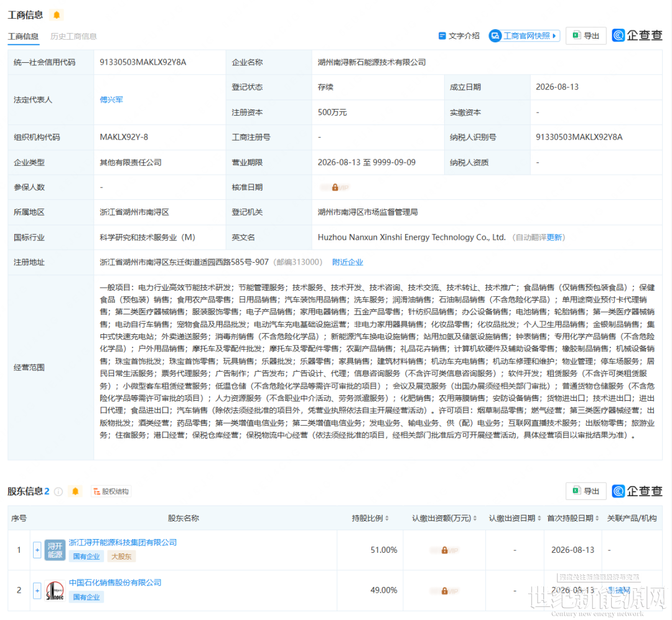Viewport: 672px width, 620px height.
Task: Click the info icon next to 股东信息
Action: point(58,491)
